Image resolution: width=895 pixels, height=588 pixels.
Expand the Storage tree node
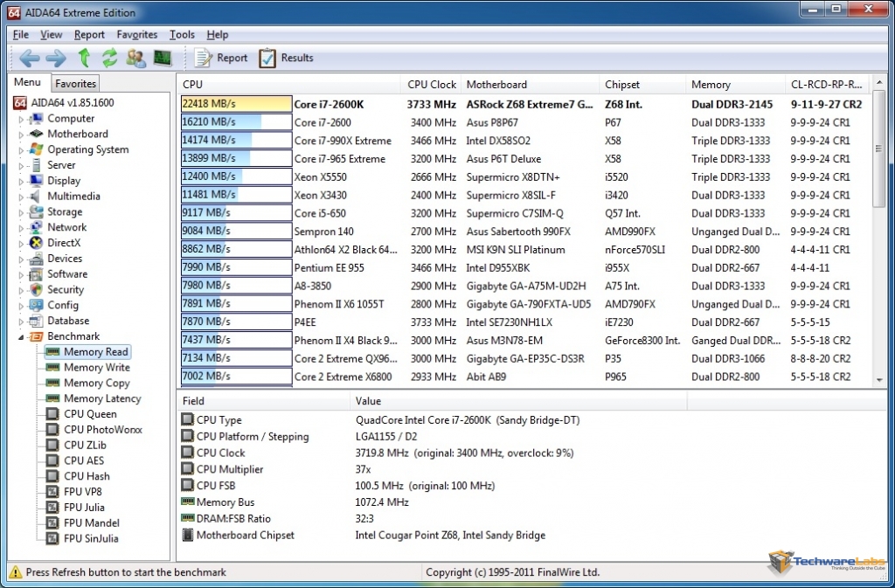click(x=21, y=212)
